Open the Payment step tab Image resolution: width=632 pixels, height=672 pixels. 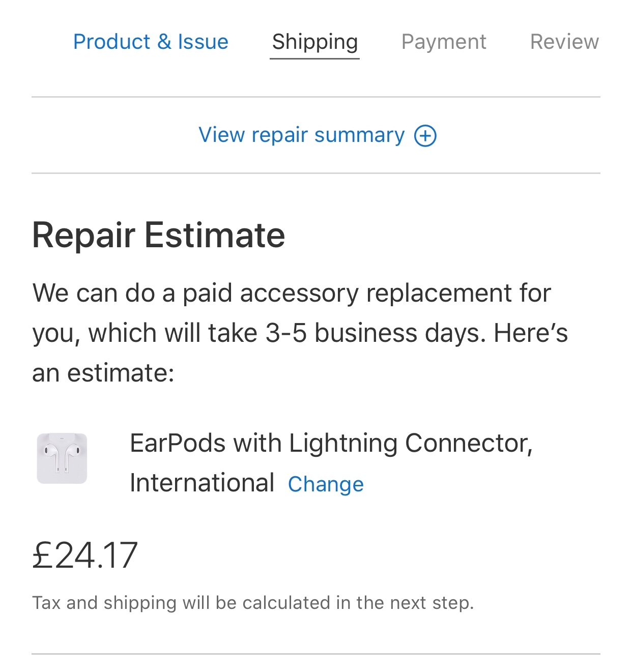(x=444, y=42)
